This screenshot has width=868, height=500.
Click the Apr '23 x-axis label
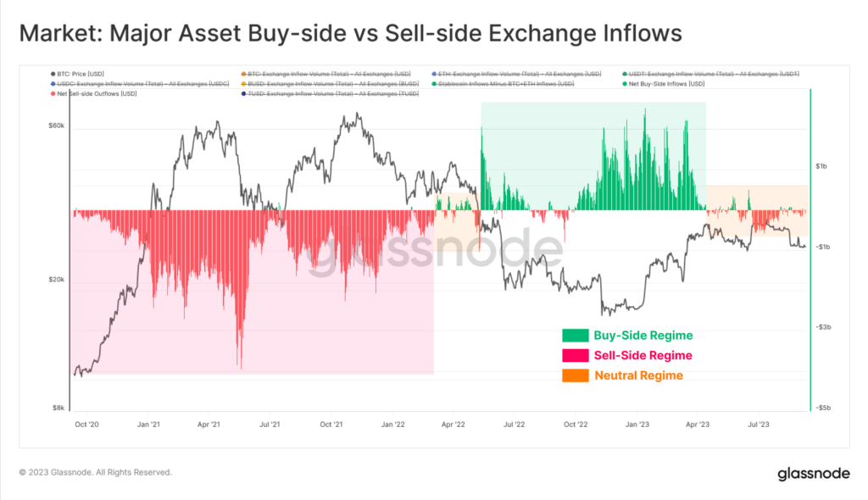pos(698,425)
